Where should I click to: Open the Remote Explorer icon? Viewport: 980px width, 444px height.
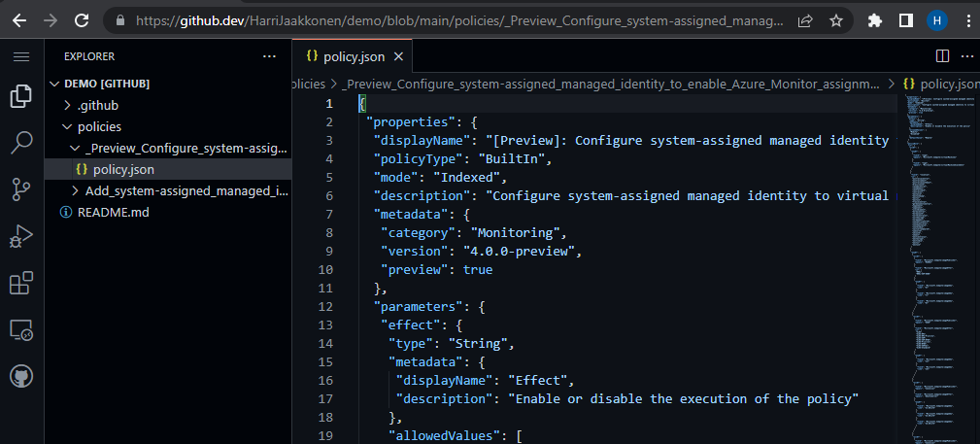[21, 330]
